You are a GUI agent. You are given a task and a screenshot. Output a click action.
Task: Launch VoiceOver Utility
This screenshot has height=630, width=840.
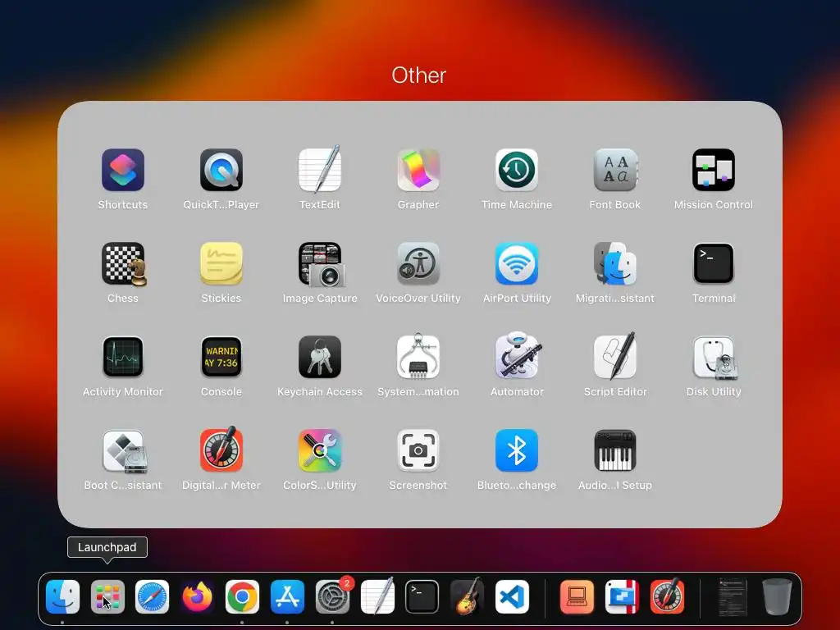418,263
